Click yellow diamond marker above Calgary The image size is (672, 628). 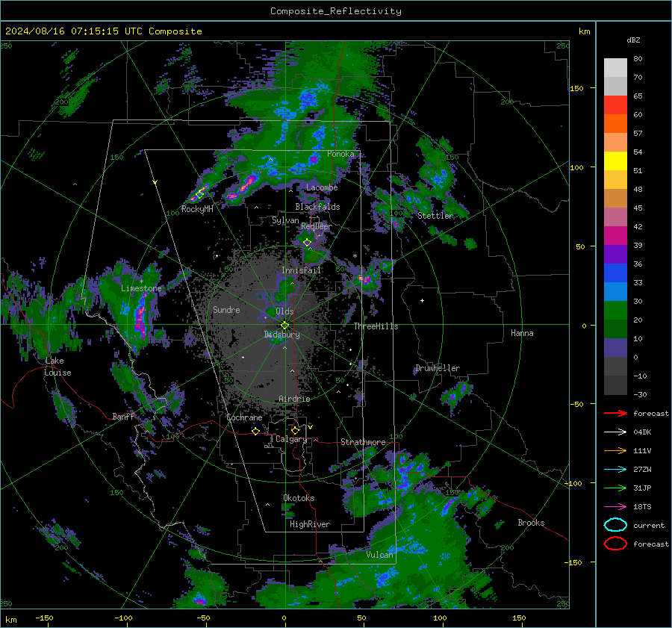295,430
